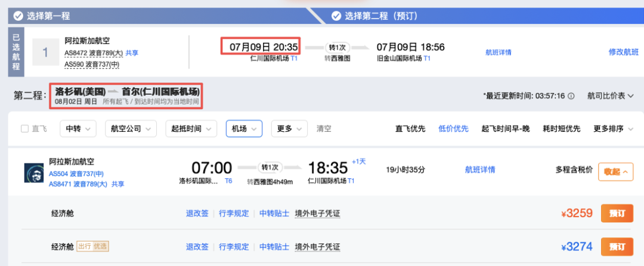Screen dimensions: 644x266
Task: Click 转1次 badge in selected first leg
Action: tap(337, 47)
